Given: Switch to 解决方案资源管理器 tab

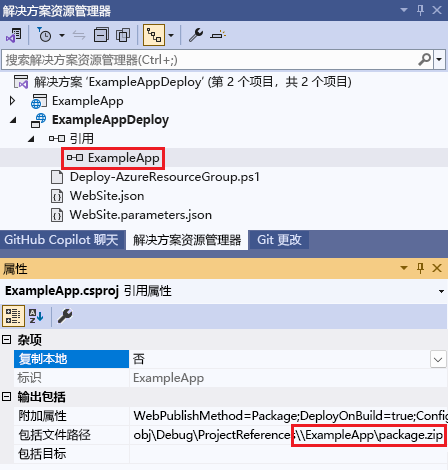Looking at the screenshot, I should [187, 240].
